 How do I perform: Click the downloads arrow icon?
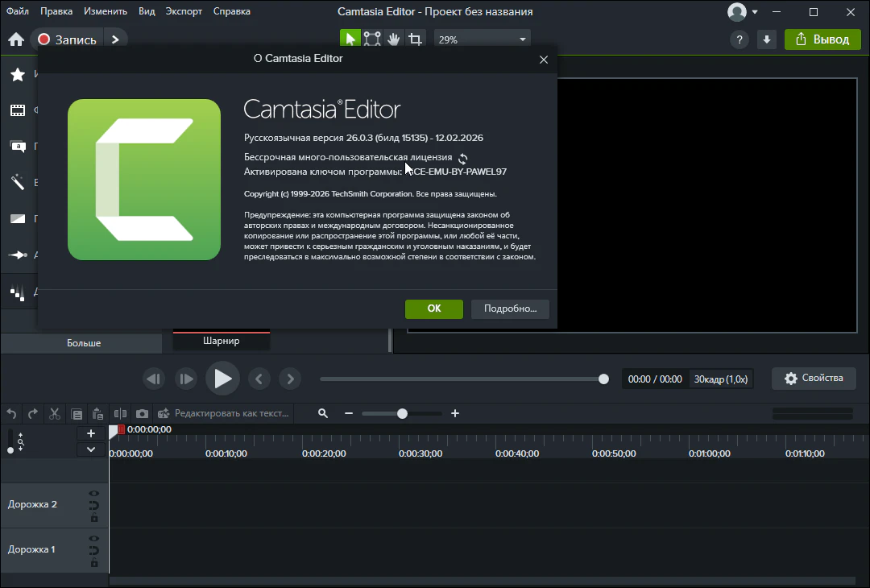point(766,39)
